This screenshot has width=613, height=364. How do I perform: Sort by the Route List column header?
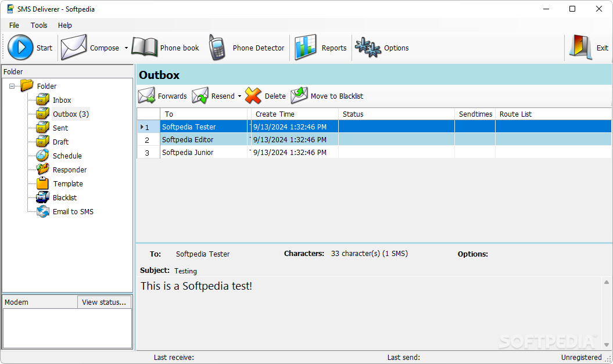pos(553,114)
